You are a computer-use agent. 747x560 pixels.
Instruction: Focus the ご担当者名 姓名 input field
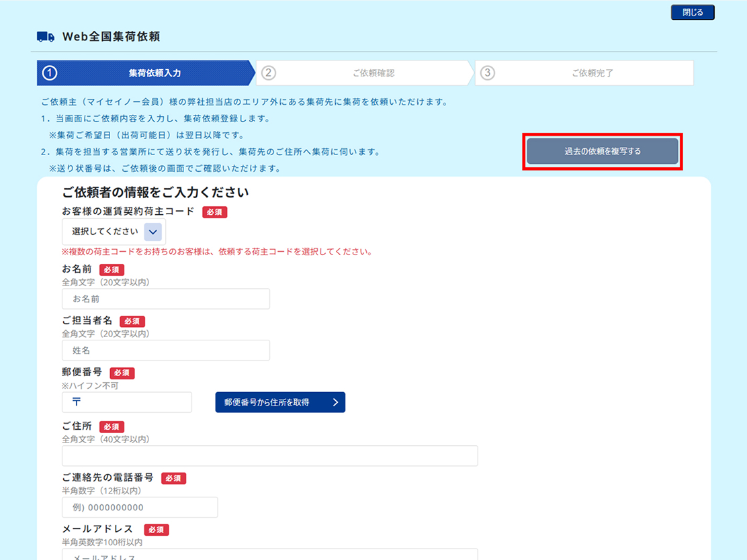[x=166, y=351]
